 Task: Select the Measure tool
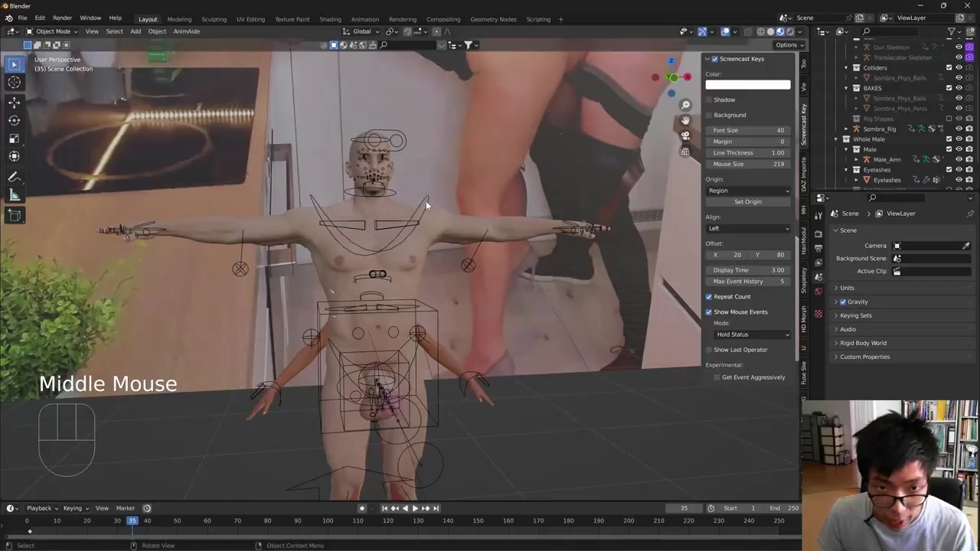[14, 196]
